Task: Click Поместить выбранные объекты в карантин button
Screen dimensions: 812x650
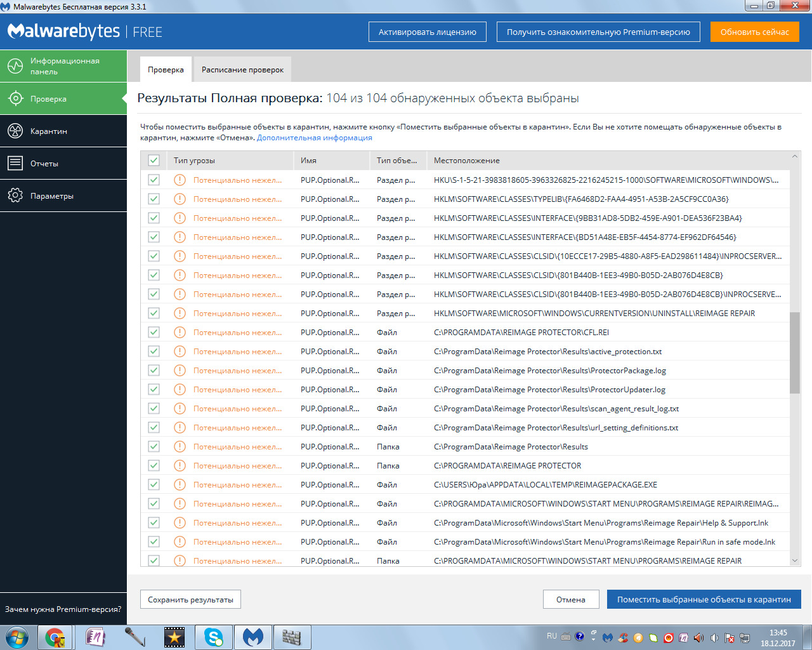Action: (x=704, y=599)
